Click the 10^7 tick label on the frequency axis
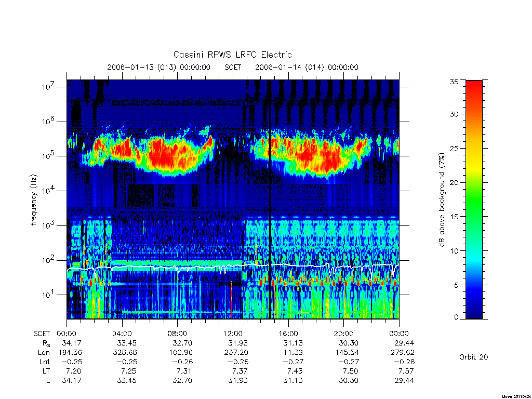 pos(48,87)
